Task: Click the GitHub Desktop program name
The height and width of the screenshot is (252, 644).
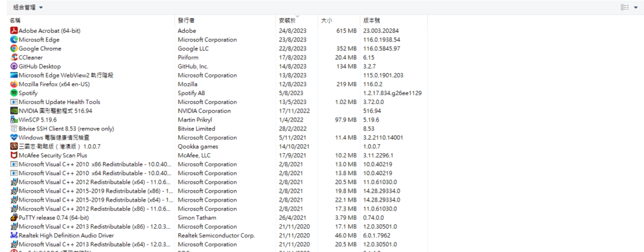Action: 40,66
